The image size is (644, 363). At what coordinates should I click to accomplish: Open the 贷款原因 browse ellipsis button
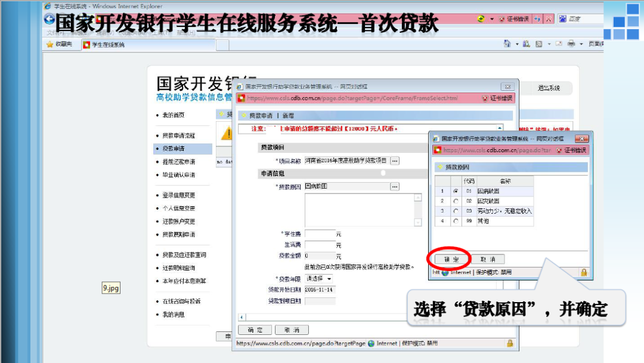(395, 187)
